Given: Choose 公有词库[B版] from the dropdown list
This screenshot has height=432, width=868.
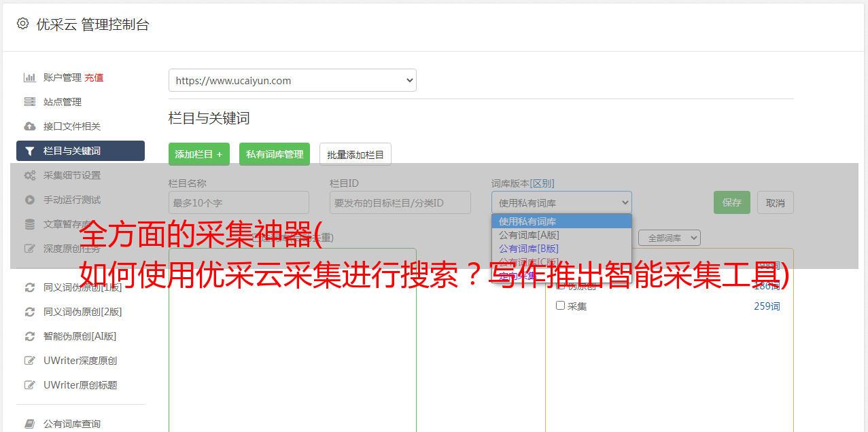Looking at the screenshot, I should [x=561, y=249].
